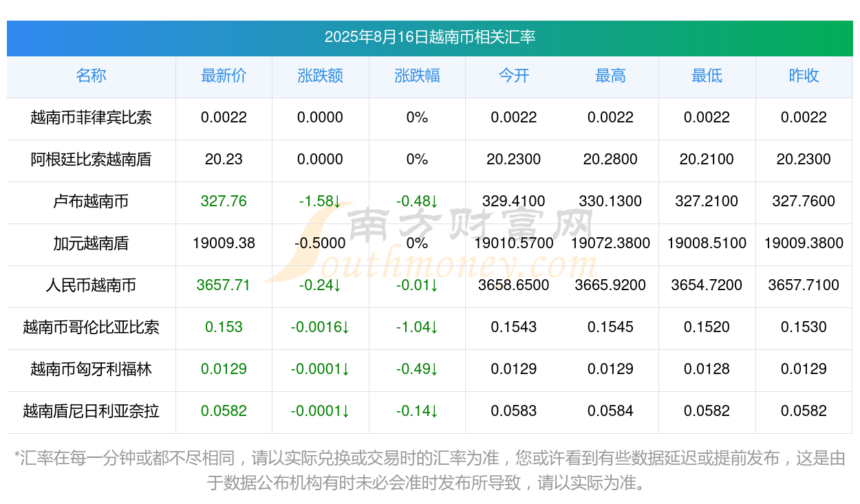
Task: Click the change percent -0.01↓
Action: point(417,285)
